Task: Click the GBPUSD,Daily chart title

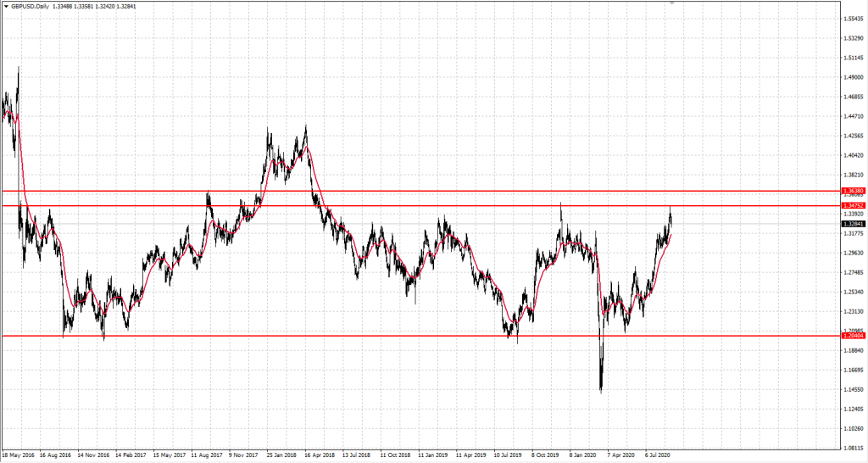Action: tap(29, 5)
